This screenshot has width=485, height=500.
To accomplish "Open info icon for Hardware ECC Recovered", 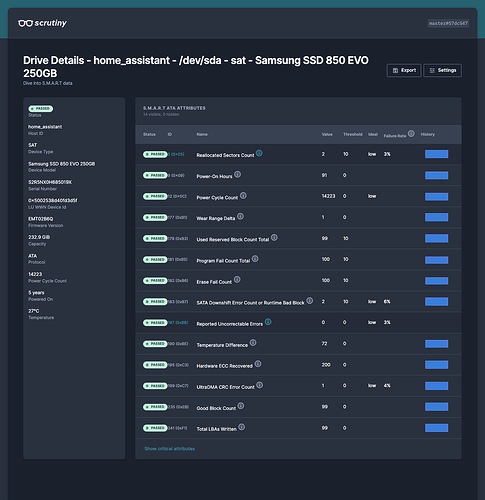I will (258, 364).
